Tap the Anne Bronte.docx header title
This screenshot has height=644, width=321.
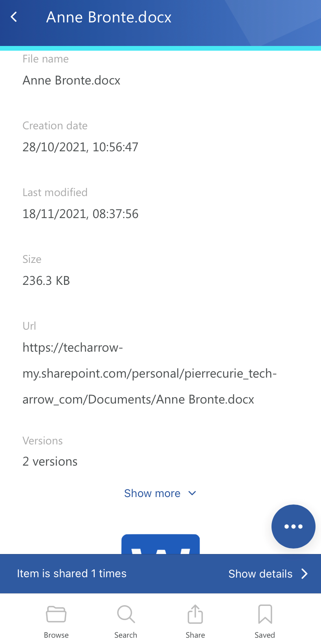coord(109,17)
